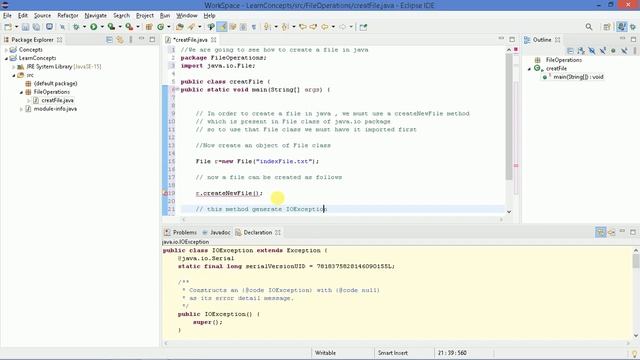Screen dimensions: 640x360
Task: Toggle Hide Static Members in Outline
Action: (x=602, y=51)
